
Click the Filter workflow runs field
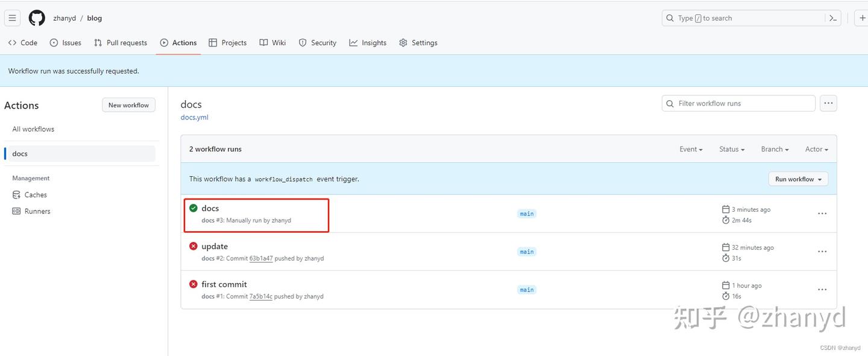[738, 103]
